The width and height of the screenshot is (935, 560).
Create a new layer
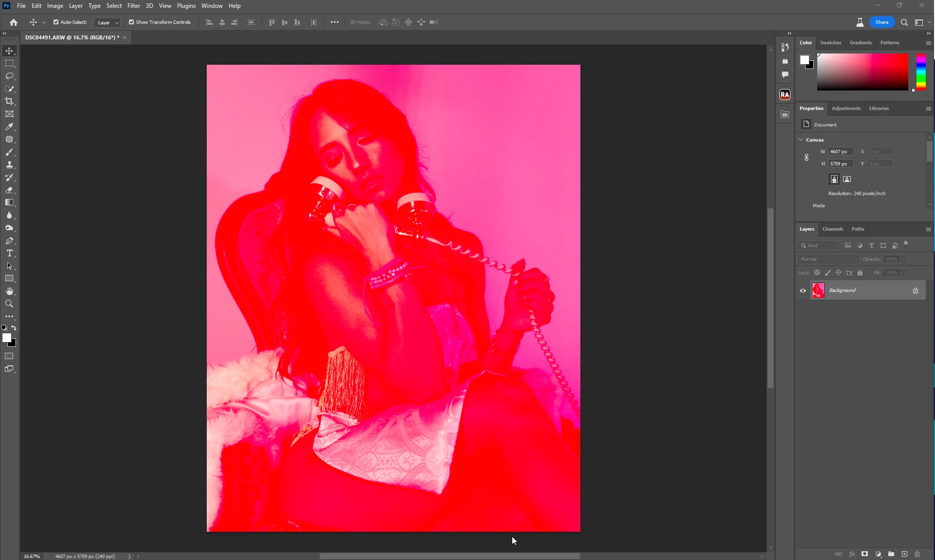click(x=904, y=554)
